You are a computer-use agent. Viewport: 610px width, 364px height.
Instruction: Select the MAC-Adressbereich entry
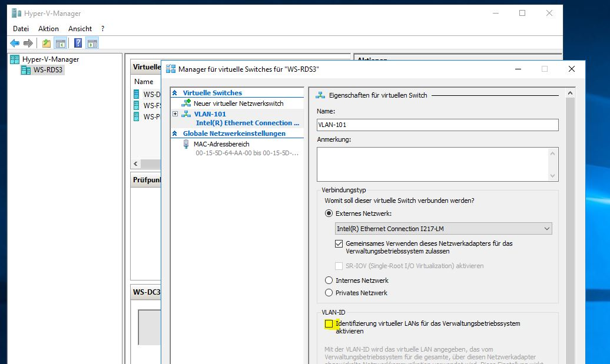(221, 144)
